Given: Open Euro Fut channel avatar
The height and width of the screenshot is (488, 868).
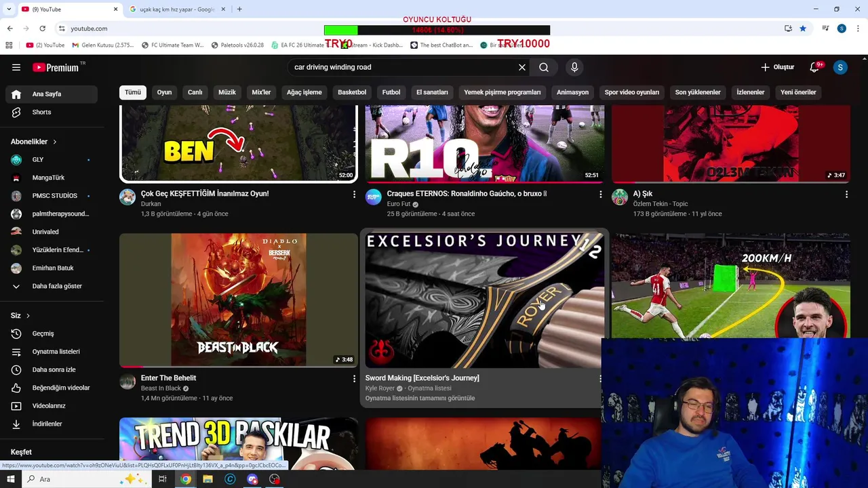Looking at the screenshot, I should click(x=374, y=197).
